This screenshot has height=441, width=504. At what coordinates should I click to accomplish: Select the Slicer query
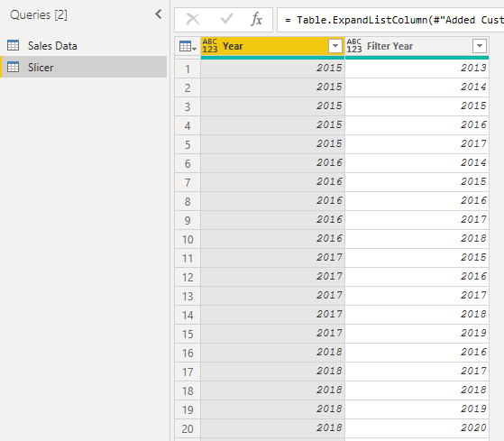pyautogui.click(x=84, y=67)
